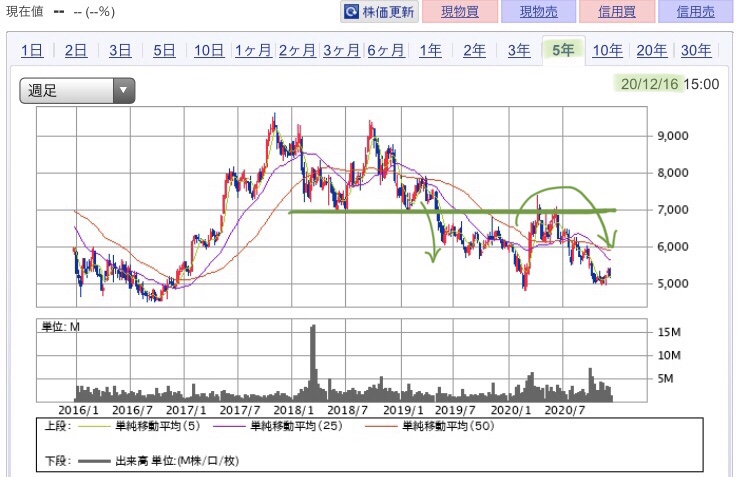This screenshot has height=477, width=749.
Task: Click the 9,000 price axis label
Action: pos(673,136)
